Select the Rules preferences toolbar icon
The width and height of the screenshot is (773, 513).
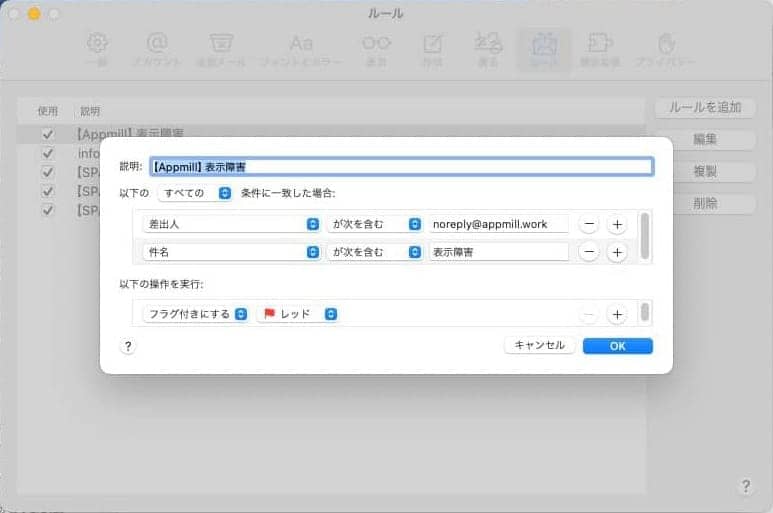[x=544, y=49]
